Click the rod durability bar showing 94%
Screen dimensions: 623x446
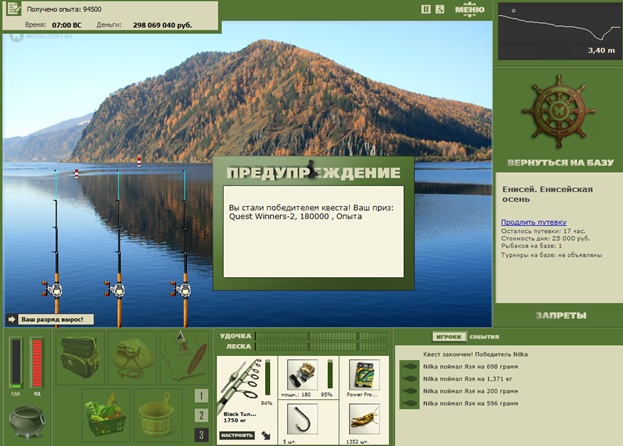pos(267,377)
